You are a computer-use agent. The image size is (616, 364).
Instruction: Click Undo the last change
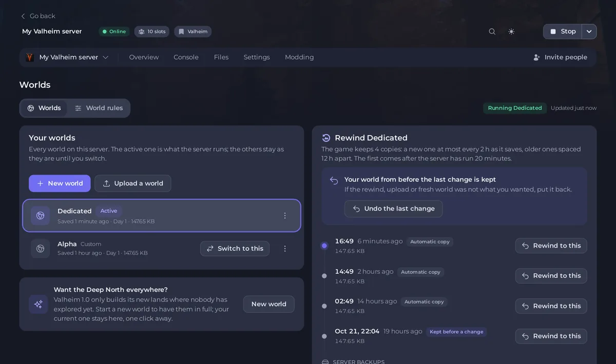[394, 209]
